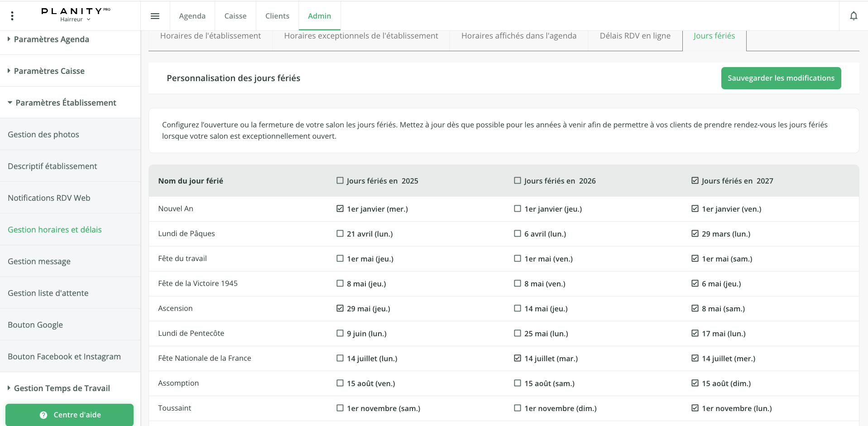Click Sauvegarder les modifications button

(x=781, y=78)
